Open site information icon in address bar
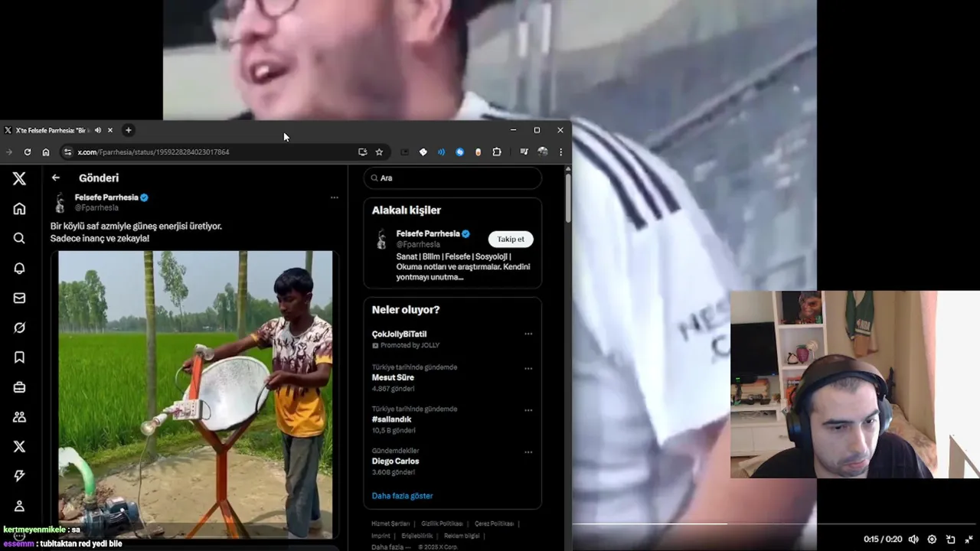This screenshot has width=980, height=551. pyautogui.click(x=67, y=152)
